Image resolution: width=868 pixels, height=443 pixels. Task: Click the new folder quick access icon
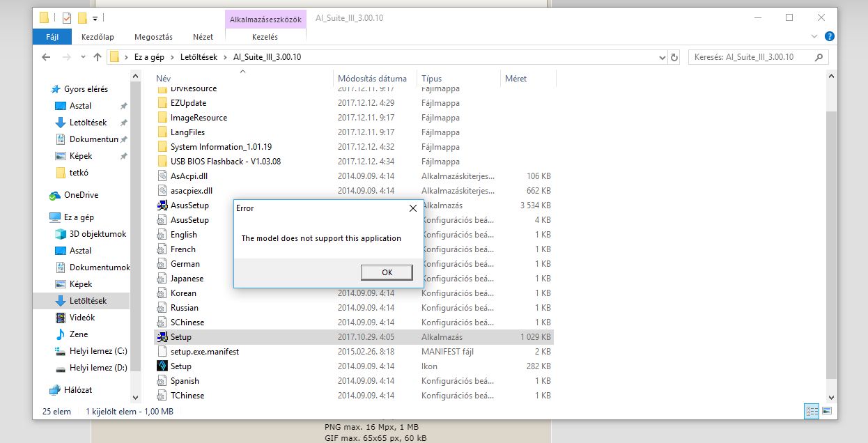click(x=82, y=18)
